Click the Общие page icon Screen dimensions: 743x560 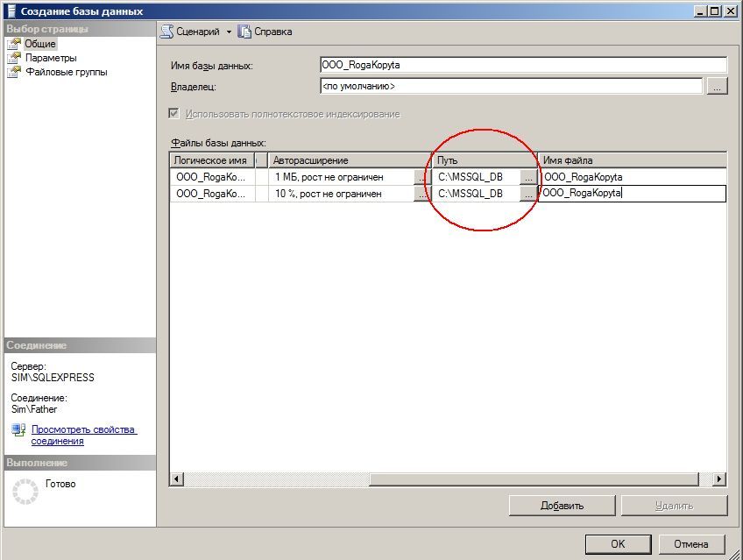click(x=14, y=44)
